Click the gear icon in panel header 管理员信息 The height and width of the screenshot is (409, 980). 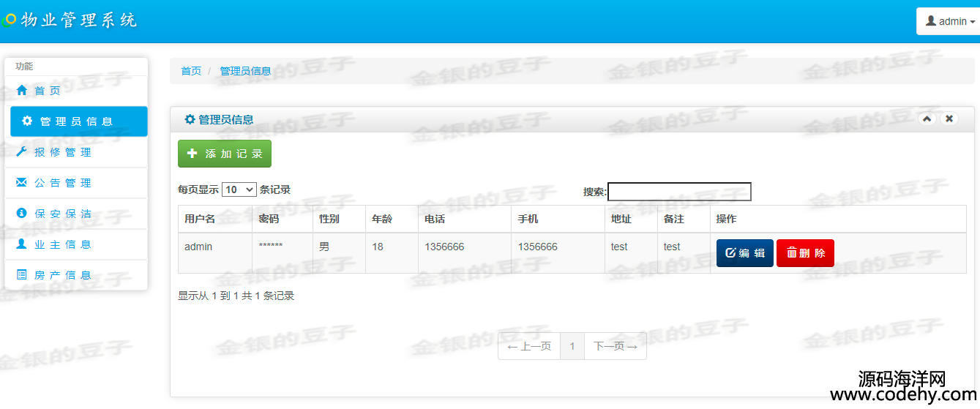click(190, 119)
